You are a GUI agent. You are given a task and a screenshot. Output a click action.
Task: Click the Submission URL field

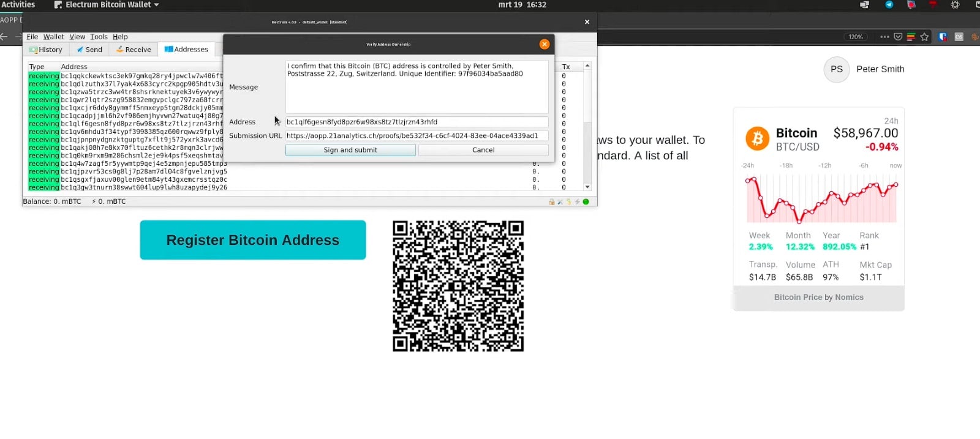coord(417,136)
